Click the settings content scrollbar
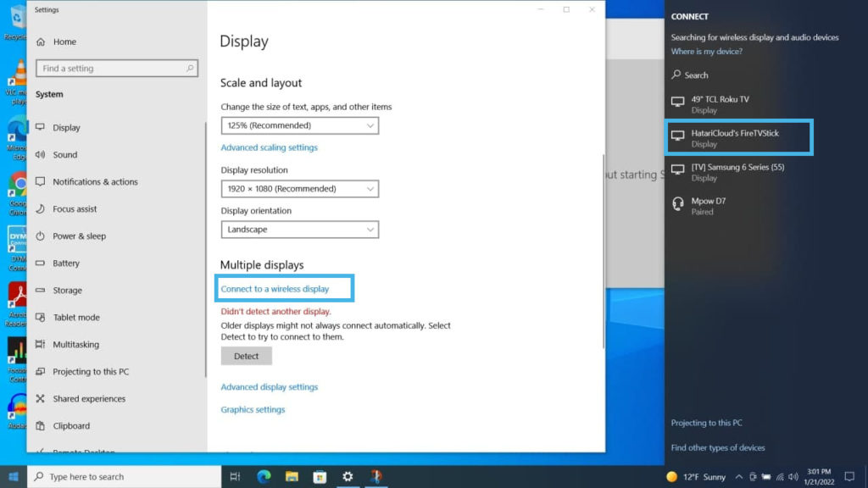 click(x=603, y=252)
